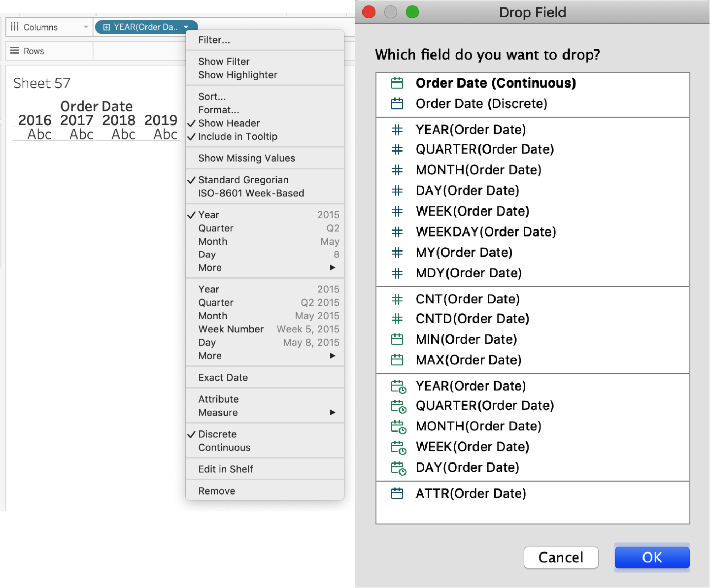The width and height of the screenshot is (710, 588).
Task: Click the green calendar-clock icon beside YEAR(Order Date)
Action: (399, 387)
